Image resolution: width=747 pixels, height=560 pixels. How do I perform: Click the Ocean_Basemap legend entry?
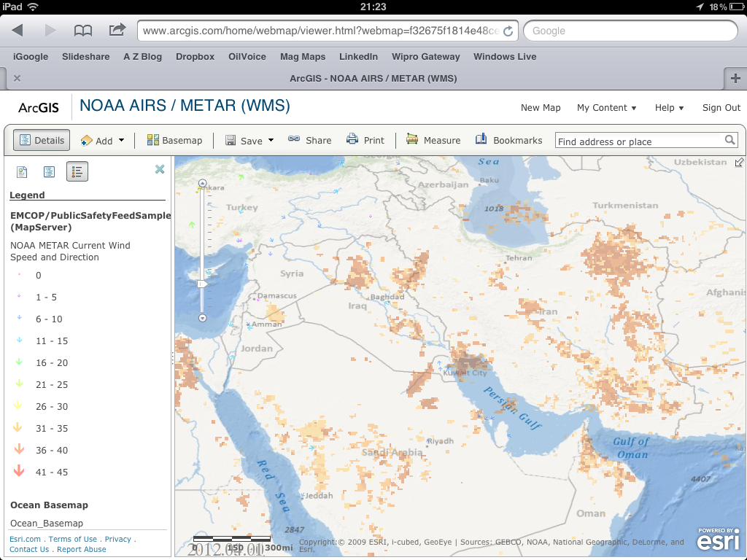[47, 524]
